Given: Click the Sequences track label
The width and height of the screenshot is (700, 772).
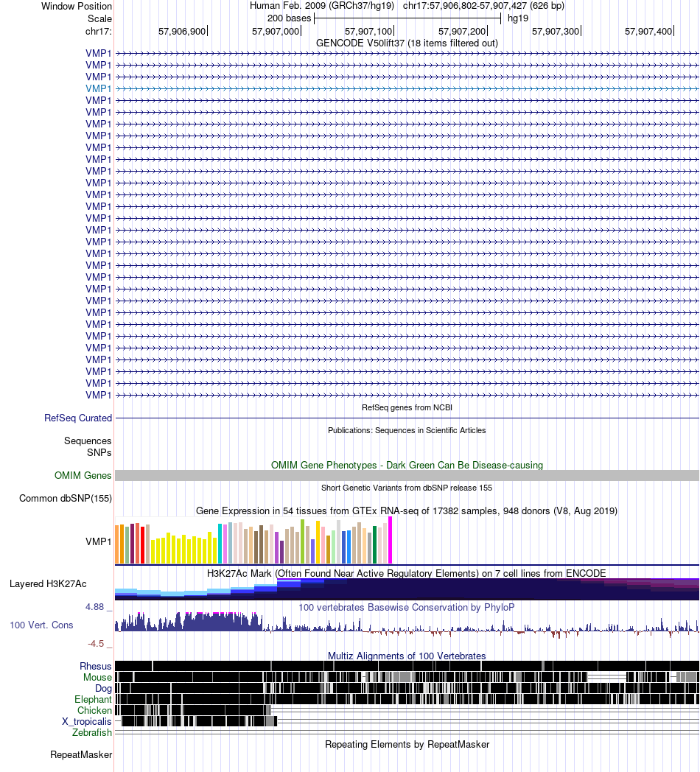Looking at the screenshot, I should 88,441.
